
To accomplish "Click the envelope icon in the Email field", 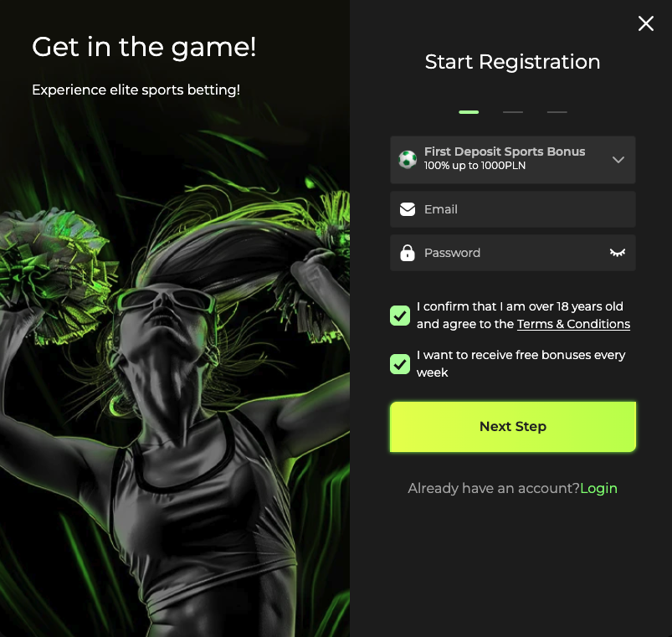I will [x=408, y=209].
